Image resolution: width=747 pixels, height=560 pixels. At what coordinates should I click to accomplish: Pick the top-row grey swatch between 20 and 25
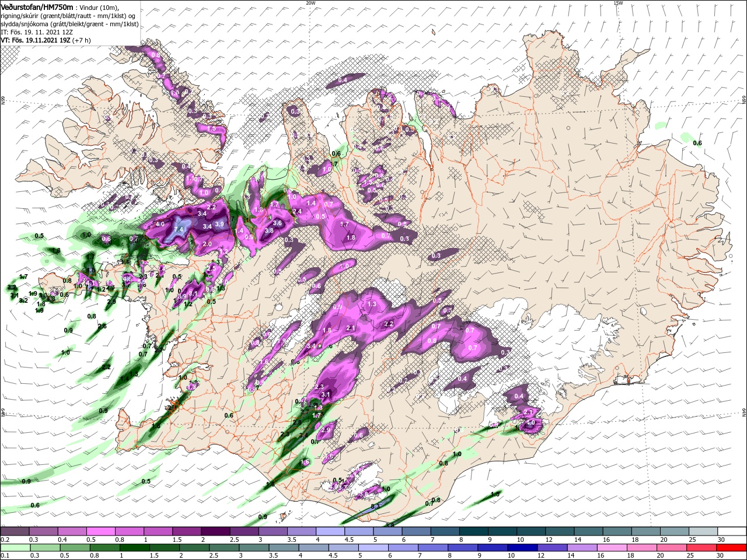[675, 531]
